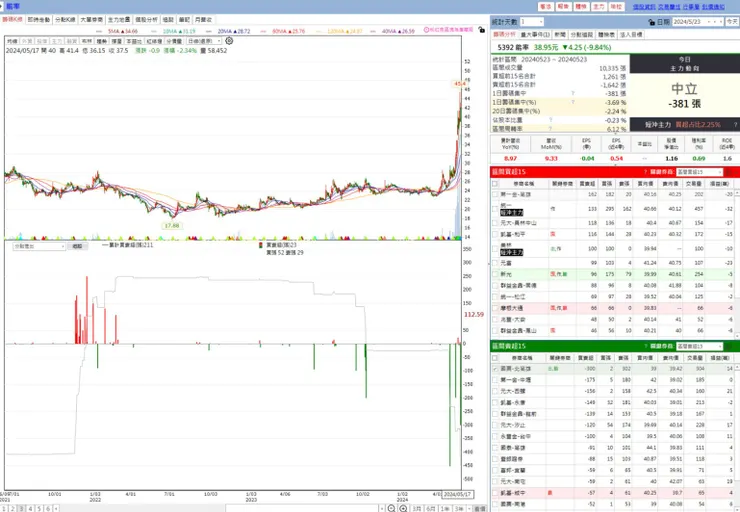Open the 日期 2024/5/23 date picker
This screenshot has height=512, width=740.
tap(698, 22)
